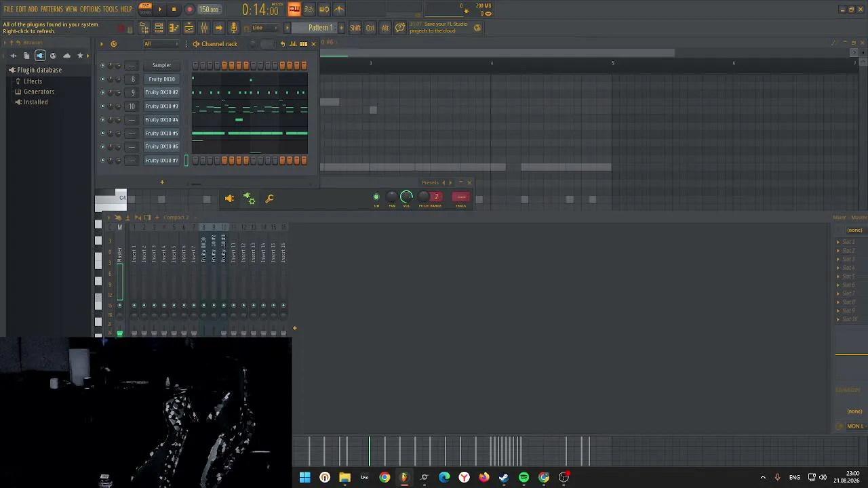Open Slot 1 in the mixer
This screenshot has height=488, width=868.
(848, 242)
